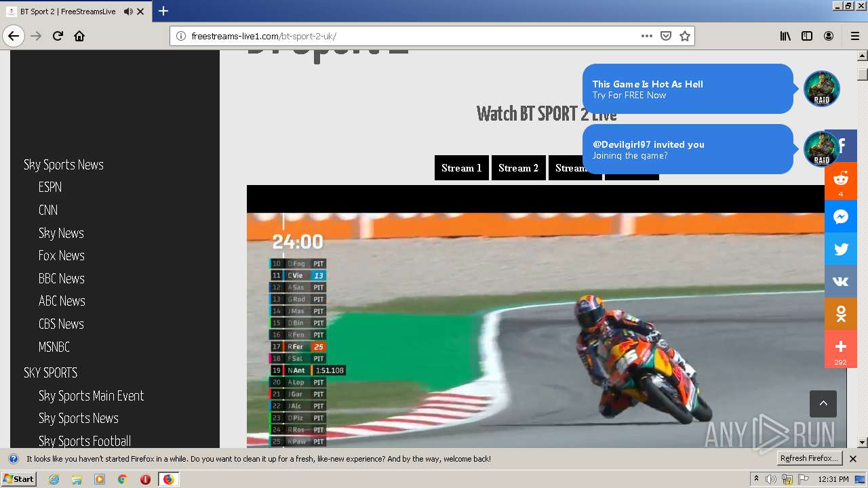This screenshot has height=488, width=868.
Task: Share on VK
Action: point(841,281)
